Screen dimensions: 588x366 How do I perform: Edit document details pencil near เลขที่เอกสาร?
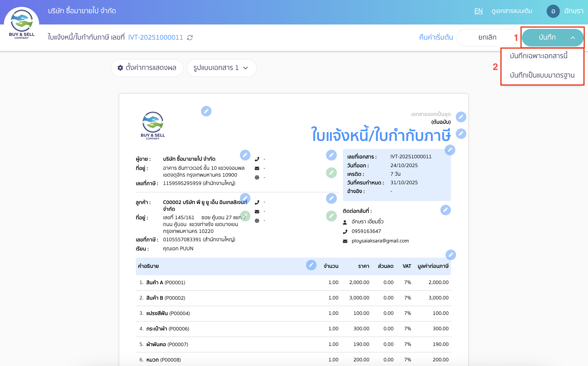(450, 150)
